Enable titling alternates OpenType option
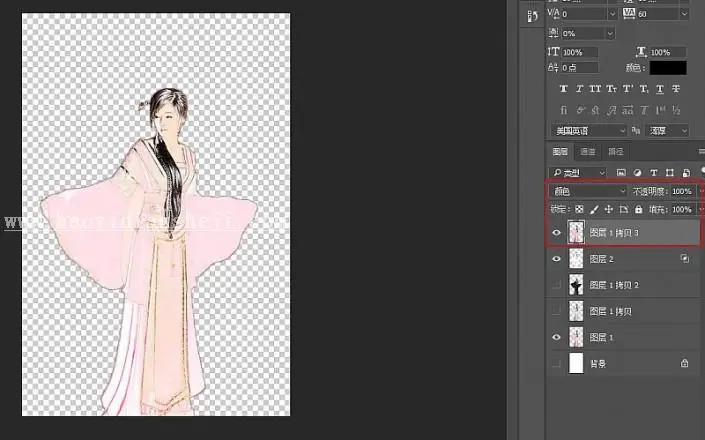 [x=644, y=110]
